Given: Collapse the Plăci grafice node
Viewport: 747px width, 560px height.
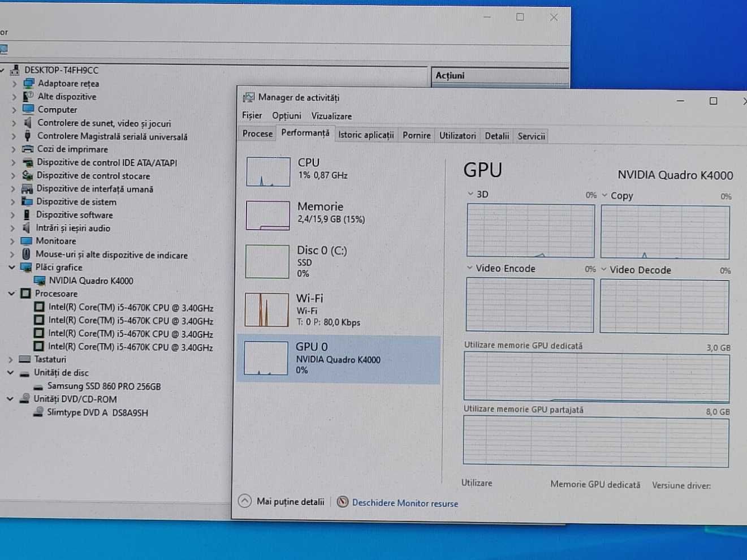Looking at the screenshot, I should pos(11,267).
